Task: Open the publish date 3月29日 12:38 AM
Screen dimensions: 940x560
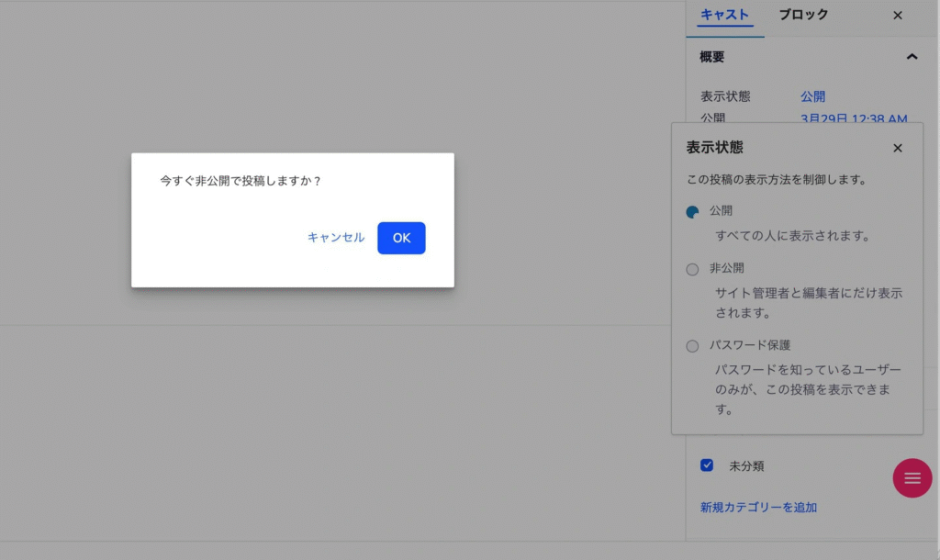Action: [x=854, y=118]
